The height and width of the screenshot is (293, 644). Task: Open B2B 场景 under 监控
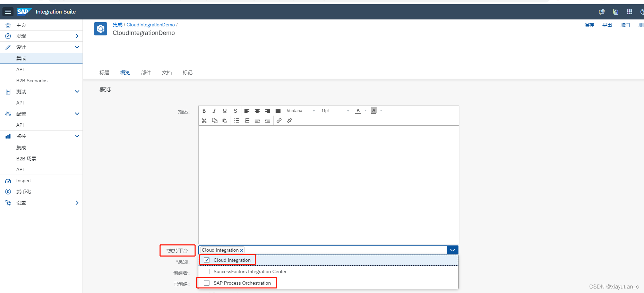point(41,159)
